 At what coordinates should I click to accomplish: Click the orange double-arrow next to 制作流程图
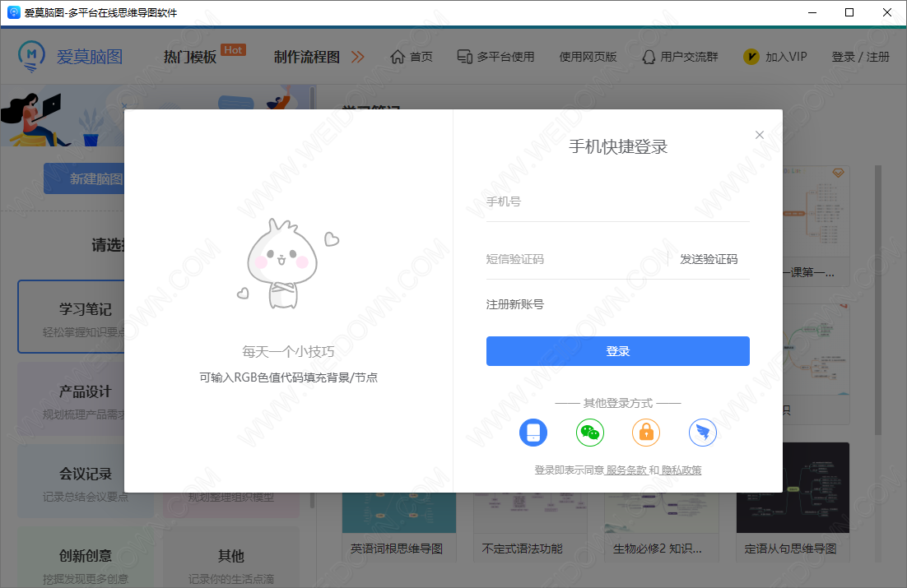pos(357,57)
